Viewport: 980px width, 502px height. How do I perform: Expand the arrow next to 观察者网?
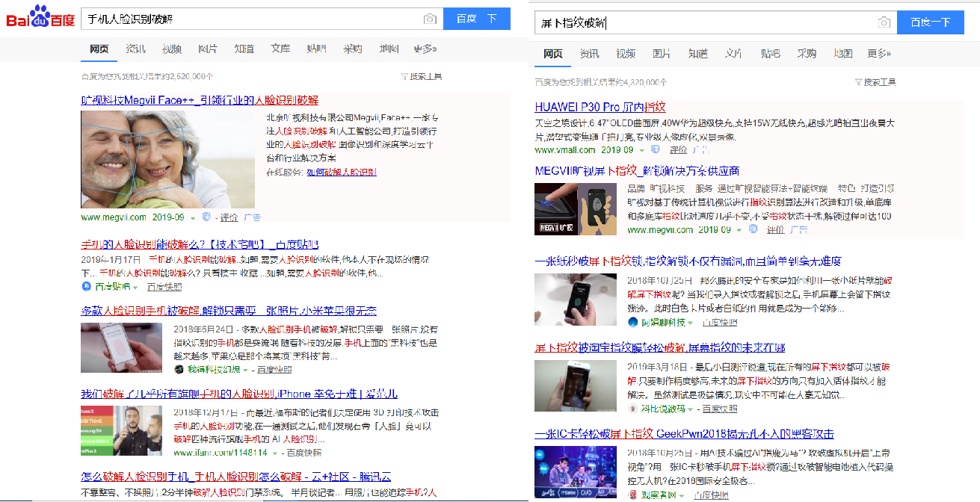tap(681, 495)
